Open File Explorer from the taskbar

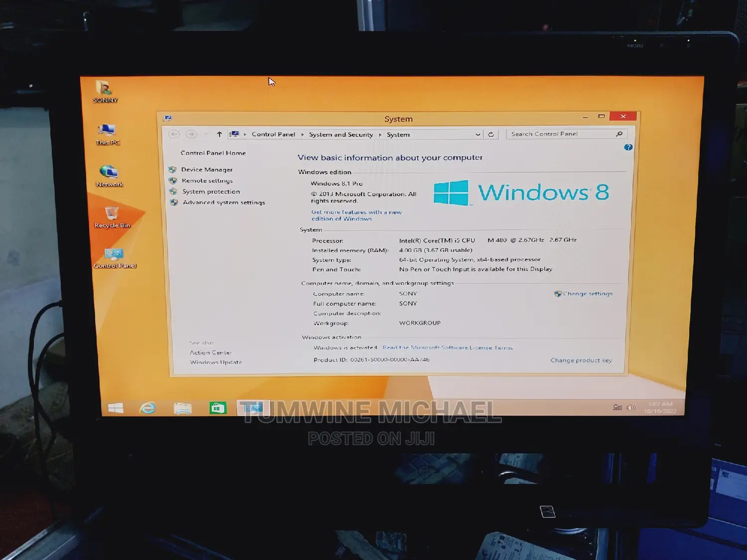click(183, 409)
